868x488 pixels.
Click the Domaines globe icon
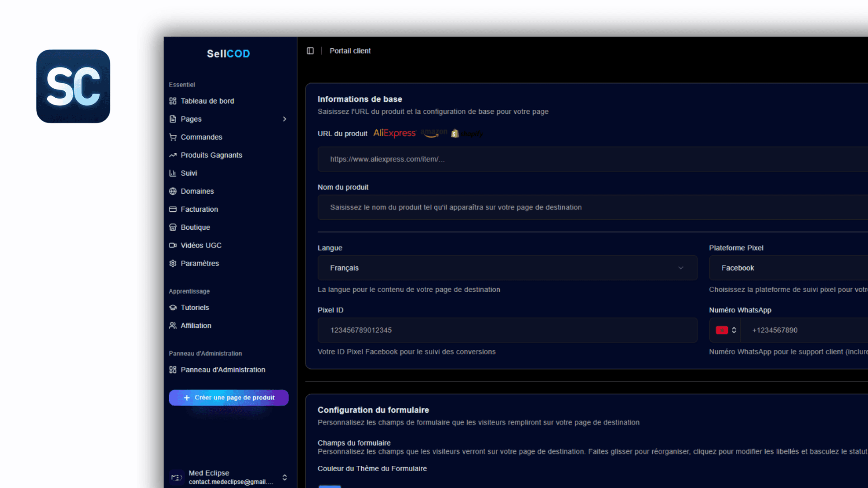coord(173,191)
